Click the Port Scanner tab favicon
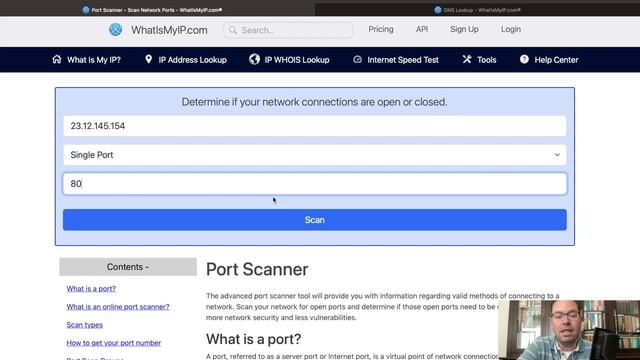 (86, 10)
